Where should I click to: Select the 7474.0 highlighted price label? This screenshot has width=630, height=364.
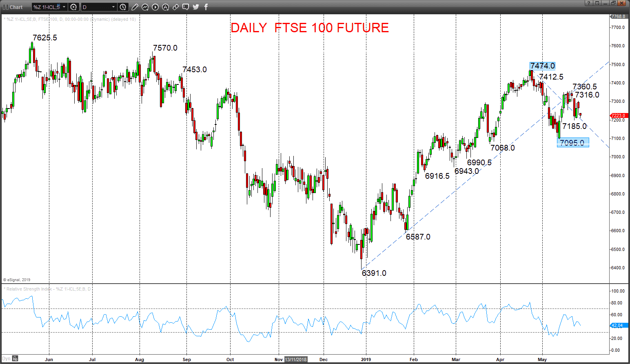point(542,66)
